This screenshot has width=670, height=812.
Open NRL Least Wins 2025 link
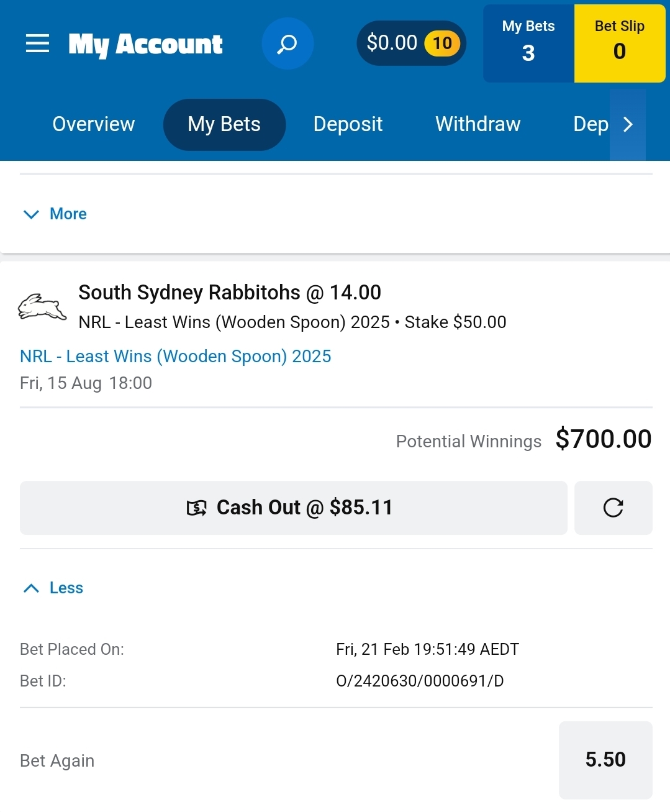(x=176, y=356)
